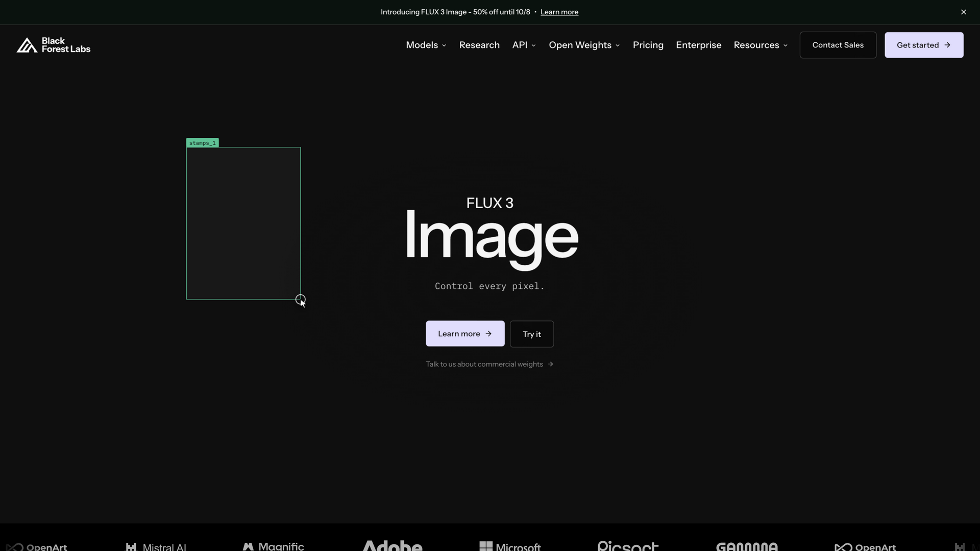Click the Microsoft partner logo
Viewport: 980px width, 551px height.
coord(510,546)
